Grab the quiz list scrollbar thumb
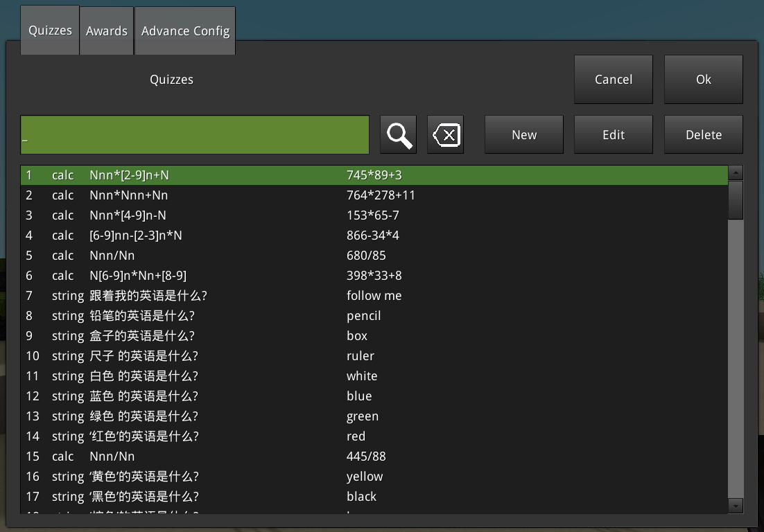This screenshot has width=764, height=532. point(736,199)
